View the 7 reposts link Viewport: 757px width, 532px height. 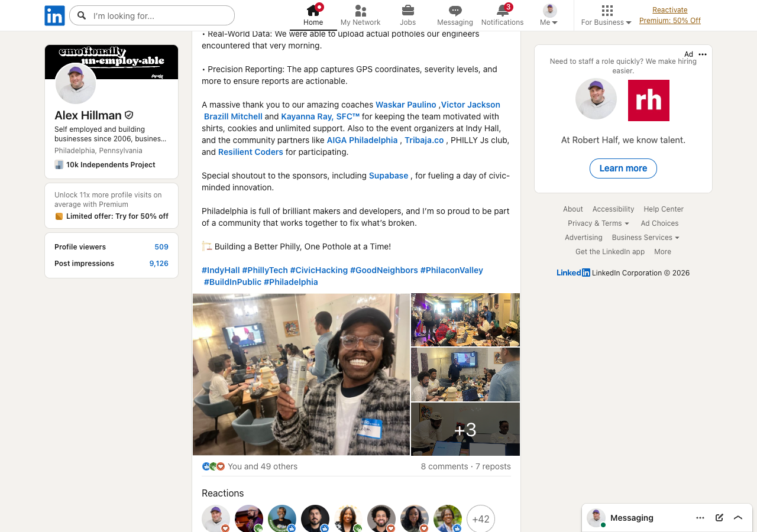coord(493,466)
